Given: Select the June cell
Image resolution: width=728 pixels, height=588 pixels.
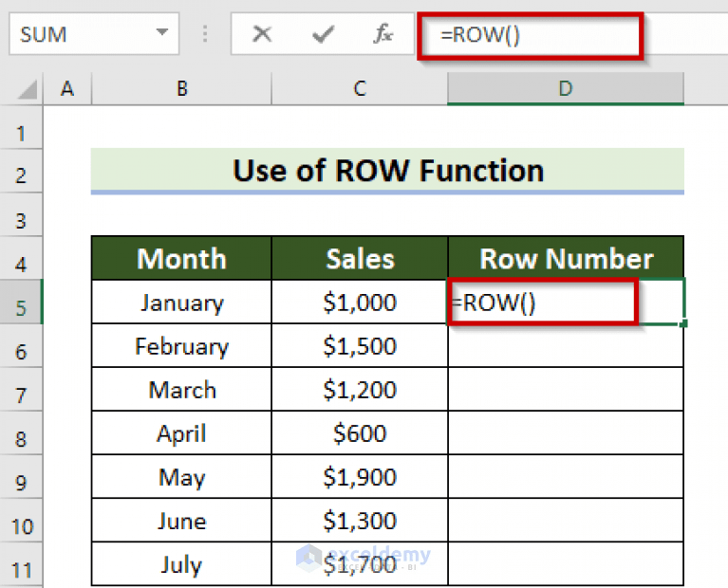Looking at the screenshot, I should 181,521.
